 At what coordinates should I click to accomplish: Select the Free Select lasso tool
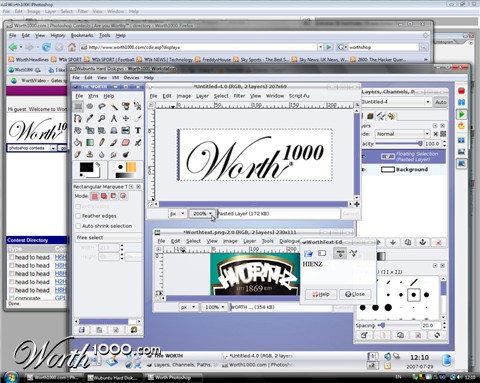[102, 106]
